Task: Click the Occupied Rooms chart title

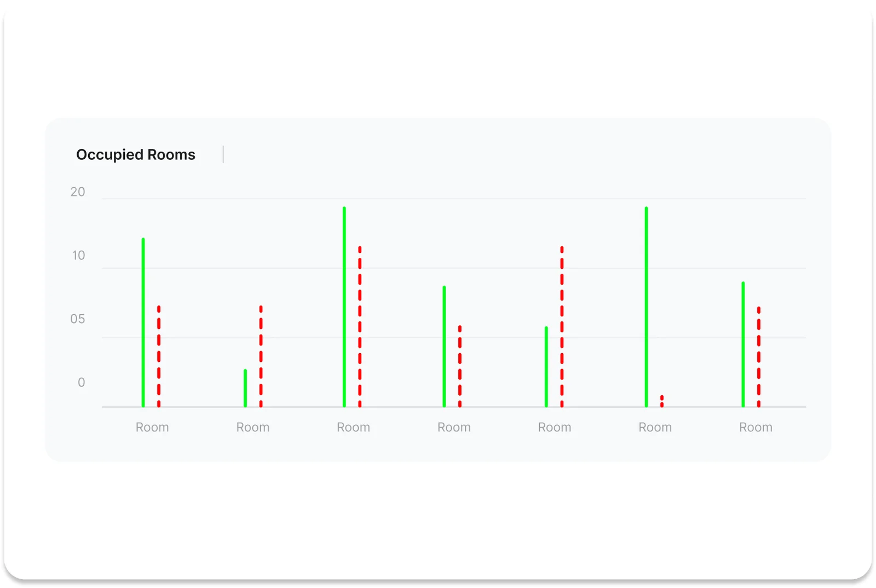Action: click(x=135, y=155)
